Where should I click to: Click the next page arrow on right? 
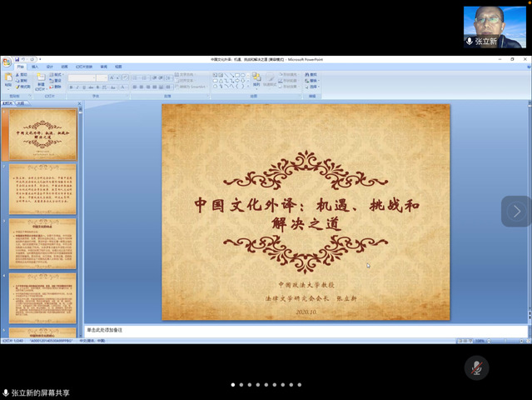[x=516, y=212]
